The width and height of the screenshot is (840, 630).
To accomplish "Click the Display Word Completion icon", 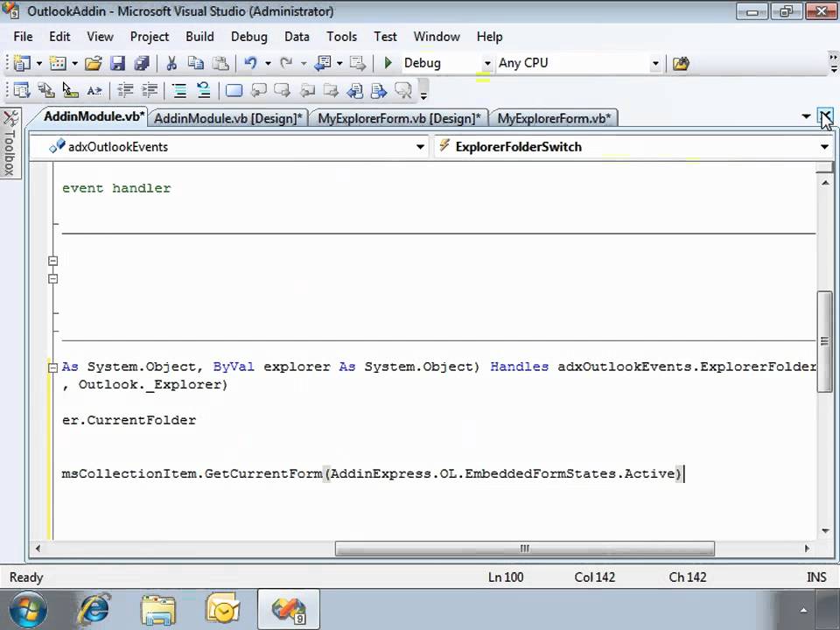I will coord(94,90).
